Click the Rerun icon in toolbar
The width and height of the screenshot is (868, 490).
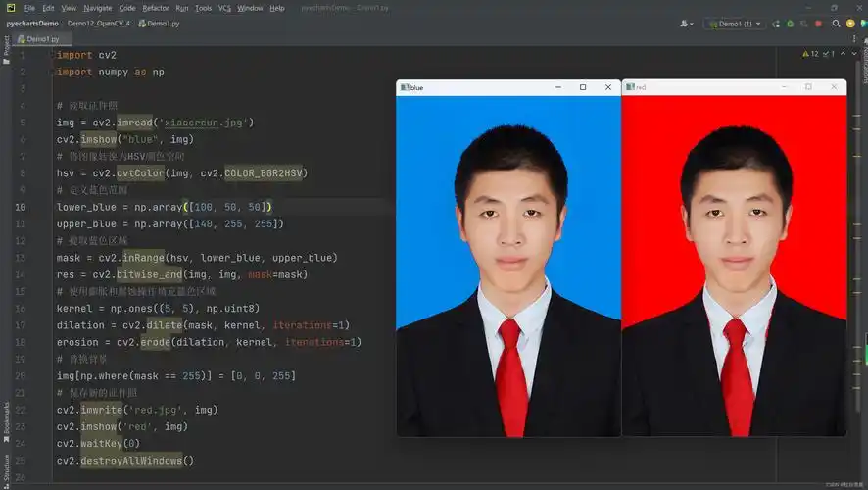pos(776,24)
